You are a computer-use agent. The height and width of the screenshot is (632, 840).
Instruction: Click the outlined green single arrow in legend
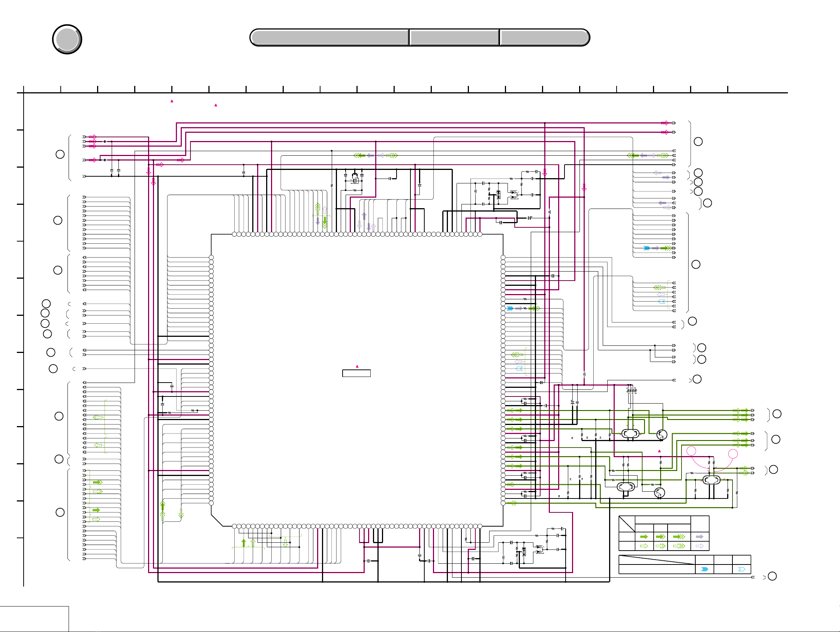click(644, 546)
